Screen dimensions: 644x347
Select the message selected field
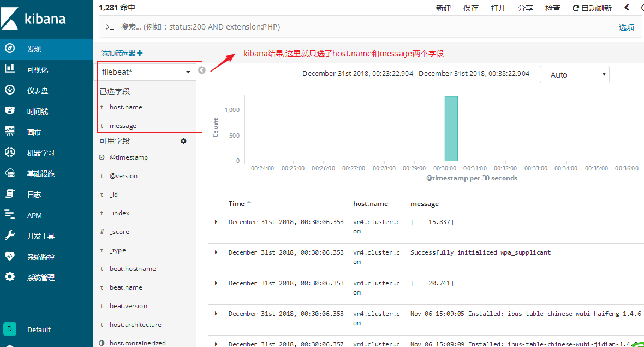pos(123,125)
